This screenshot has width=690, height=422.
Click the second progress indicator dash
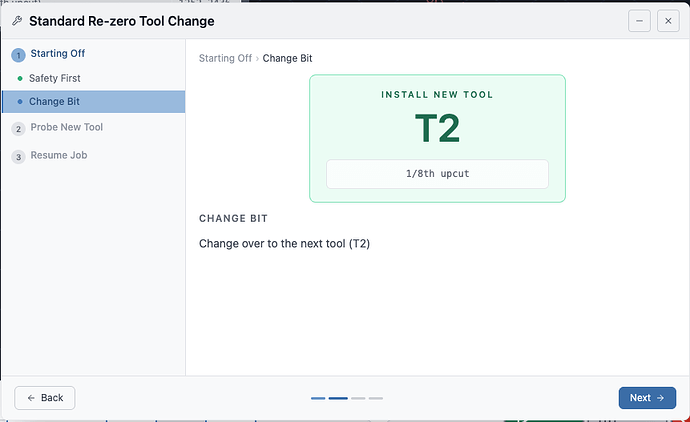pos(338,398)
